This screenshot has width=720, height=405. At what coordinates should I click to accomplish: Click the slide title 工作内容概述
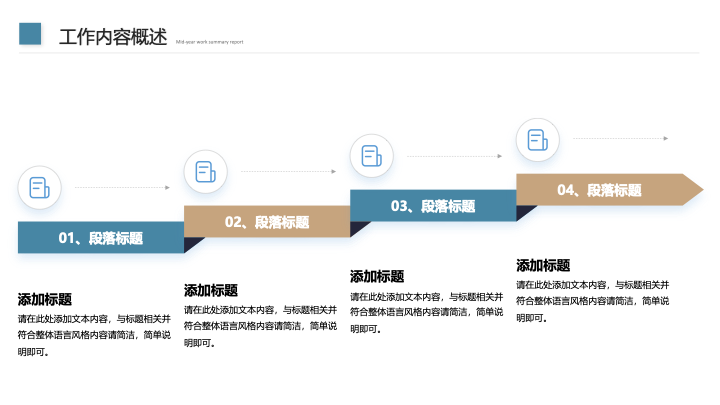(112, 37)
